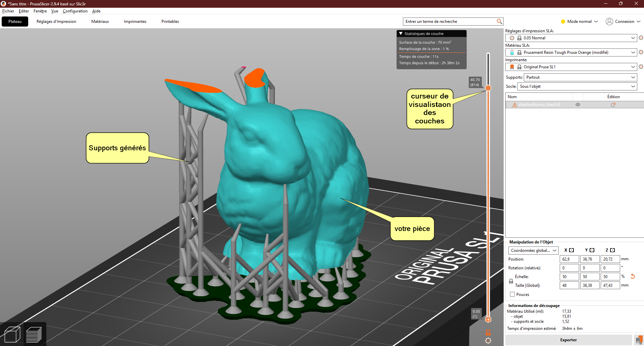644x346 pixels.
Task: Collapse the Statistiques de couche panel
Action: [401, 34]
